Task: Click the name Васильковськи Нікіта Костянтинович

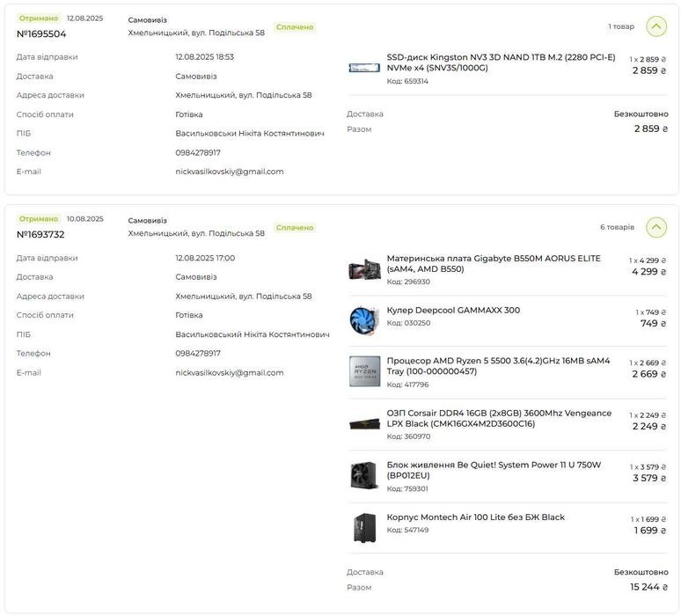Action: tap(250, 134)
